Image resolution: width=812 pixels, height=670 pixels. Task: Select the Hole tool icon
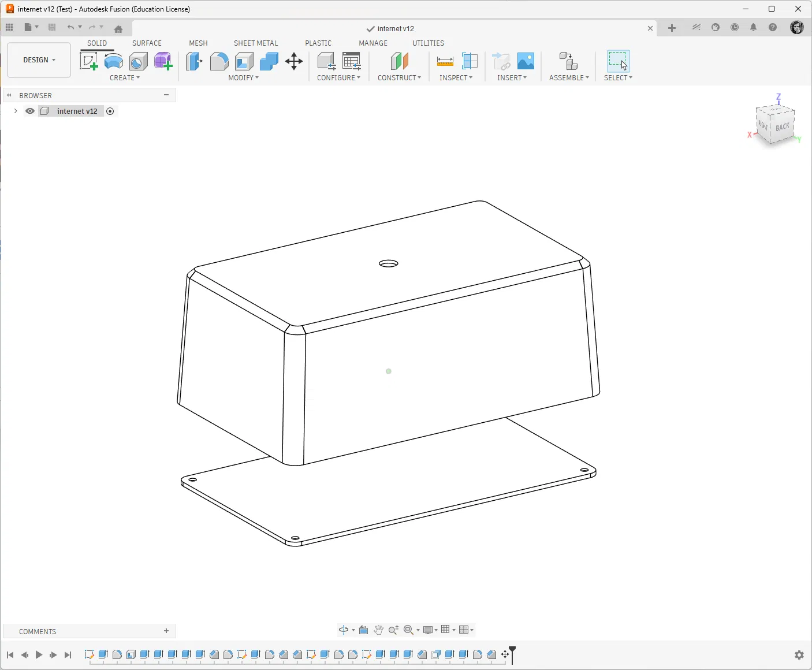(139, 61)
